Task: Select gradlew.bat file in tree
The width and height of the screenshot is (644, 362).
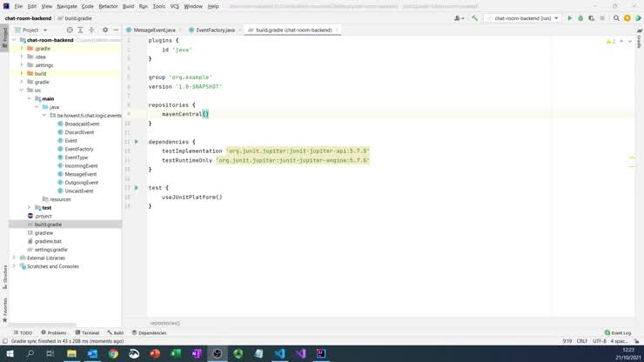Action: pyautogui.click(x=48, y=241)
